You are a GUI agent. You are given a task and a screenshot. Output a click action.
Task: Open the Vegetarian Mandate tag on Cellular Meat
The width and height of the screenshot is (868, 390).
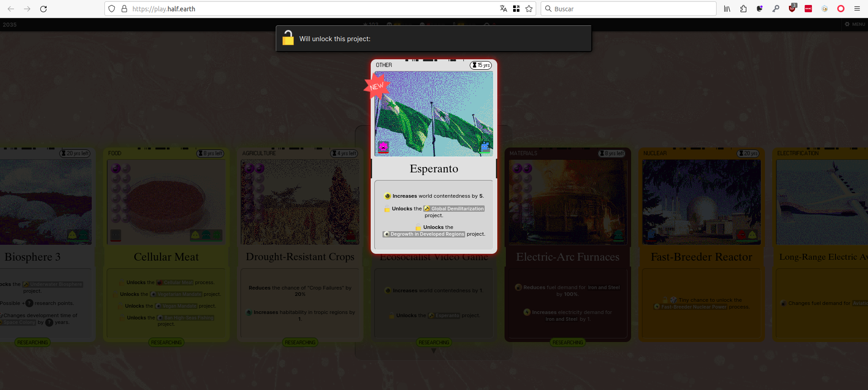point(176,294)
